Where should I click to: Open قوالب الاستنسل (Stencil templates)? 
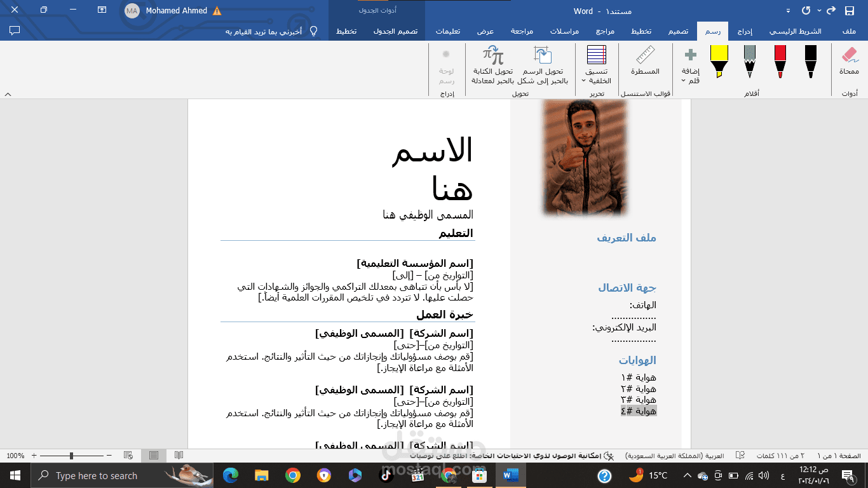tap(645, 93)
